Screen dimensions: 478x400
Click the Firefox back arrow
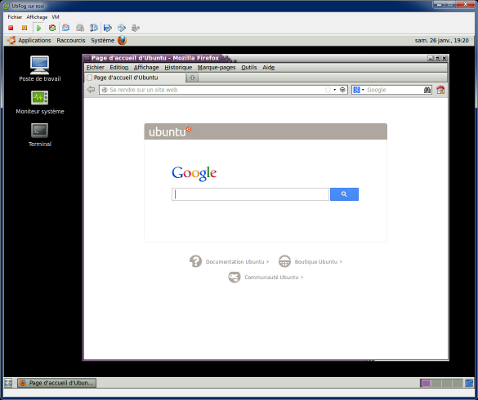[x=91, y=90]
